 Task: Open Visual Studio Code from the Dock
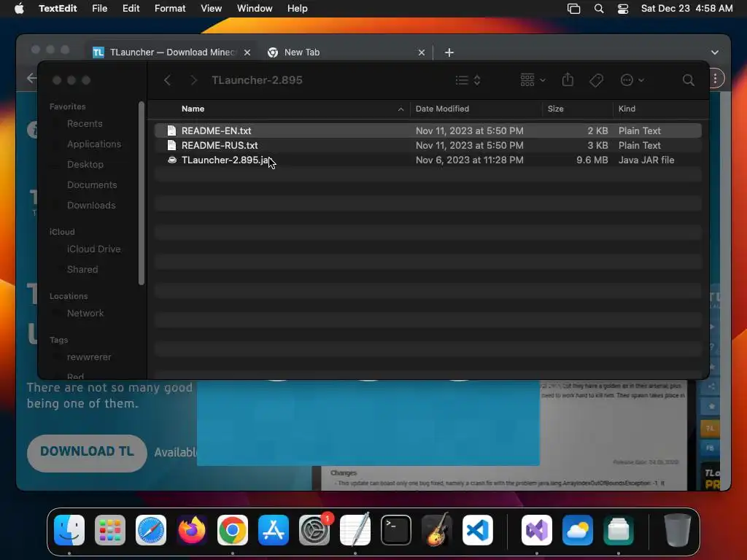pyautogui.click(x=478, y=530)
